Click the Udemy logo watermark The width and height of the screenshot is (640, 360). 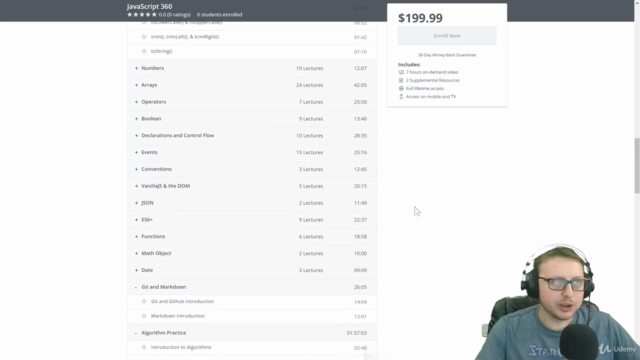(617, 349)
